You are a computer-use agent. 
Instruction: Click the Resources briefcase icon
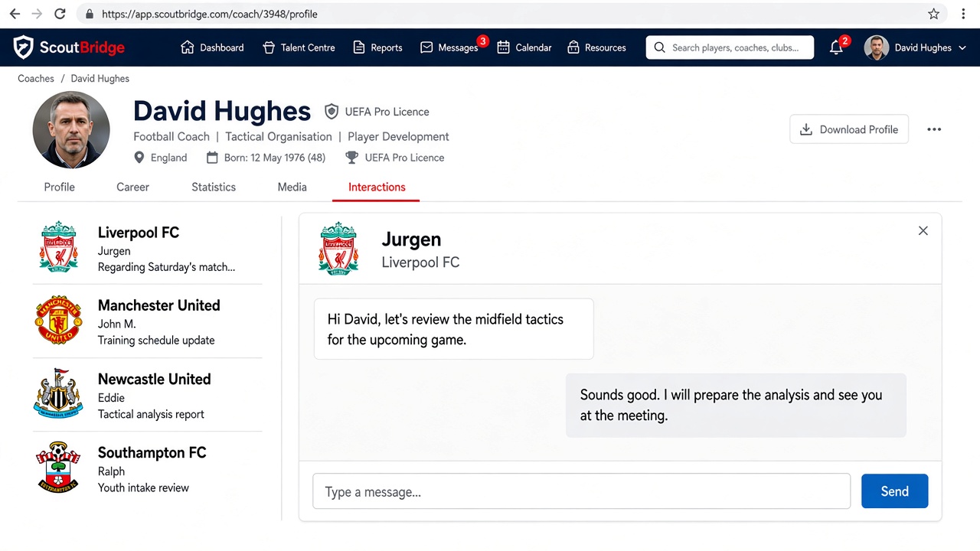tap(573, 47)
